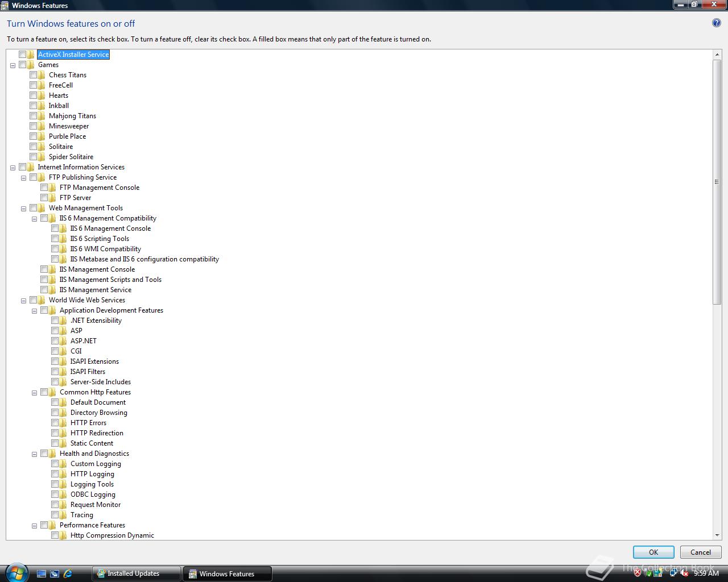Image resolution: width=728 pixels, height=582 pixels.
Task: Click the folder icon beside CGI
Action: [63, 351]
